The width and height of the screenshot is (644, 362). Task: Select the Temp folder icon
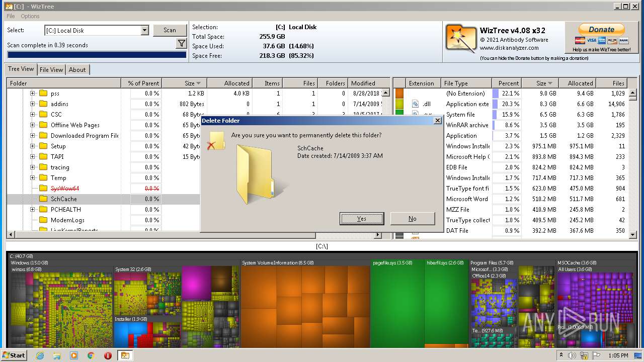point(43,178)
